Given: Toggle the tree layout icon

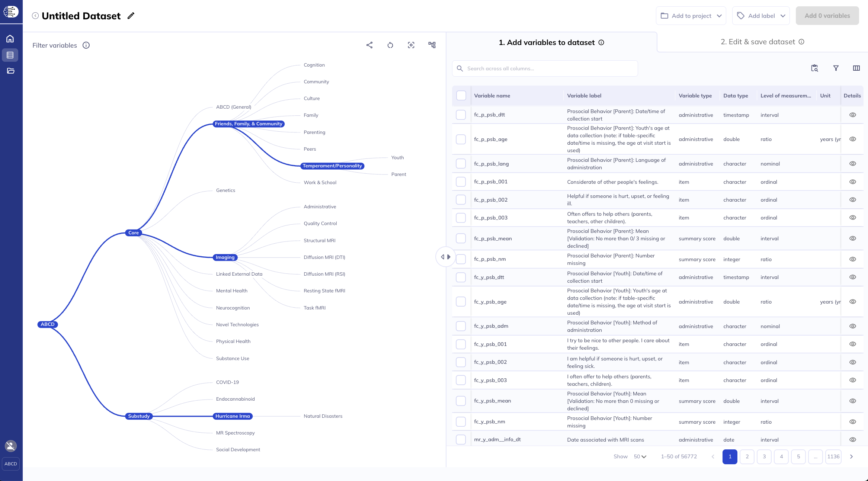Looking at the screenshot, I should coord(432,45).
